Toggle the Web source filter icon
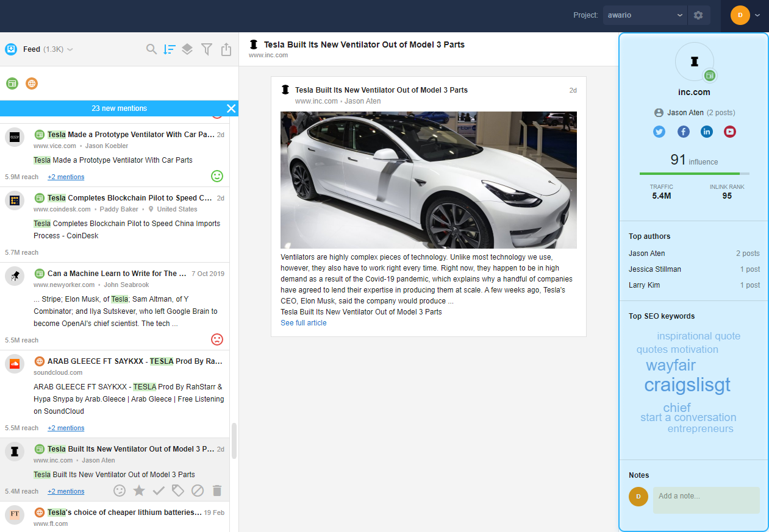Screen dimensions: 769x532 32,83
